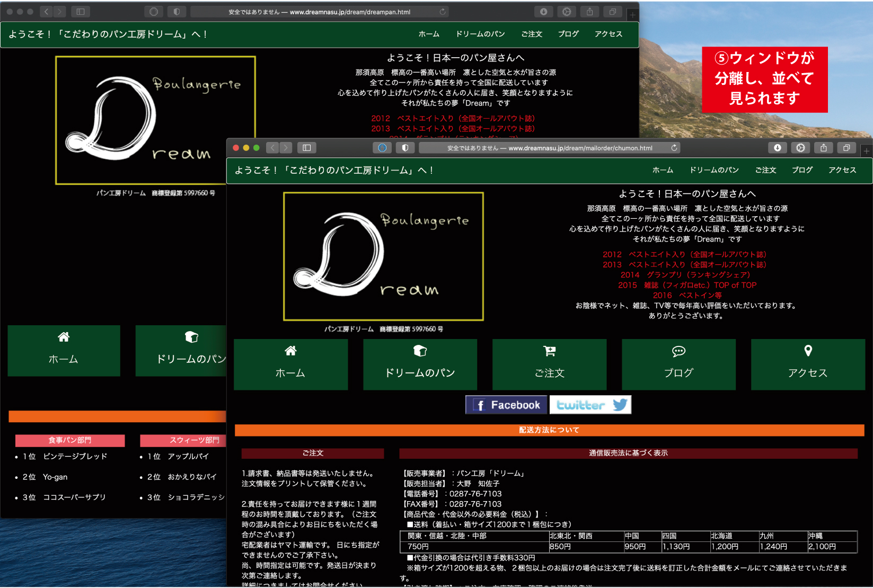Click the 食事パン部門 heading in the rear window
Screen dimensions: 873x588
[70, 440]
